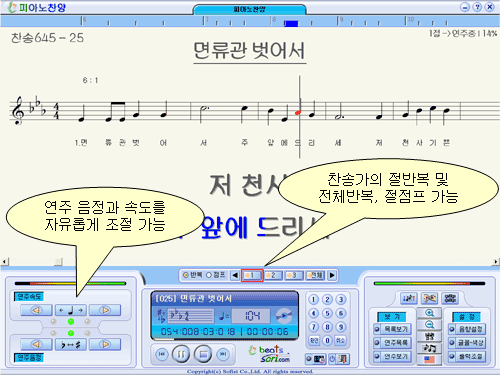The height and width of the screenshot is (375, 500).
Task: Open 음향설정 sound settings
Action: point(467,329)
